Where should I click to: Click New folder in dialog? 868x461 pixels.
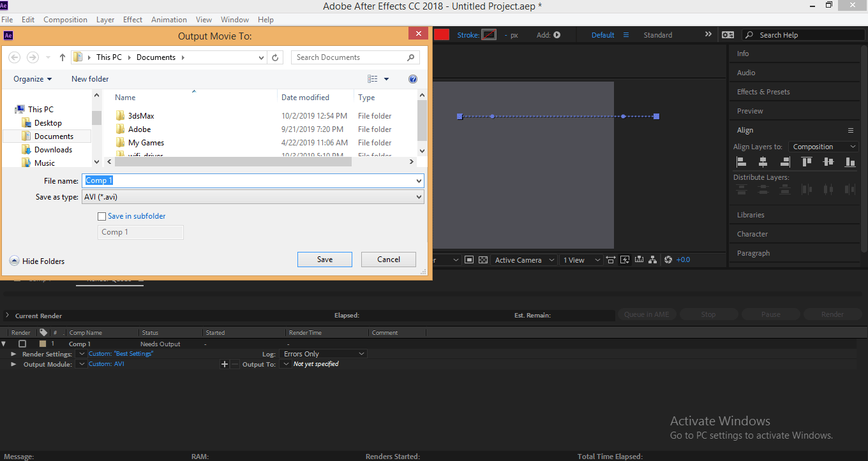90,79
